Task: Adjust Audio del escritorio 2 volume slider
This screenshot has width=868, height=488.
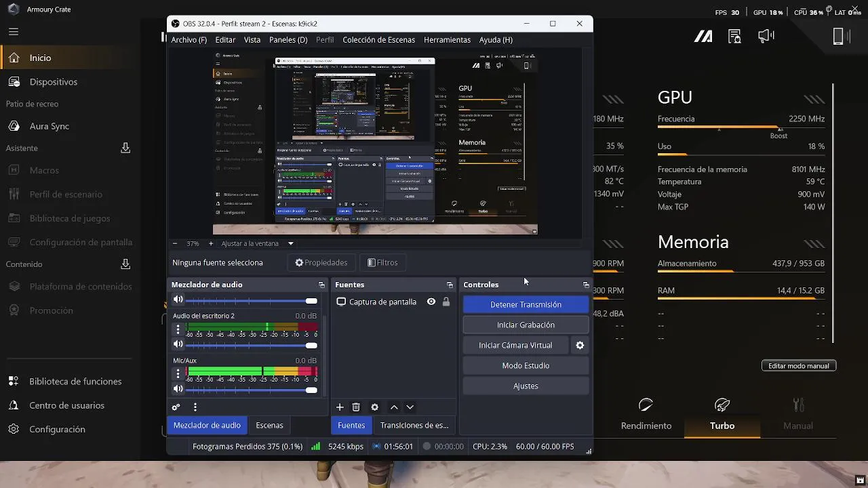Action: point(252,346)
